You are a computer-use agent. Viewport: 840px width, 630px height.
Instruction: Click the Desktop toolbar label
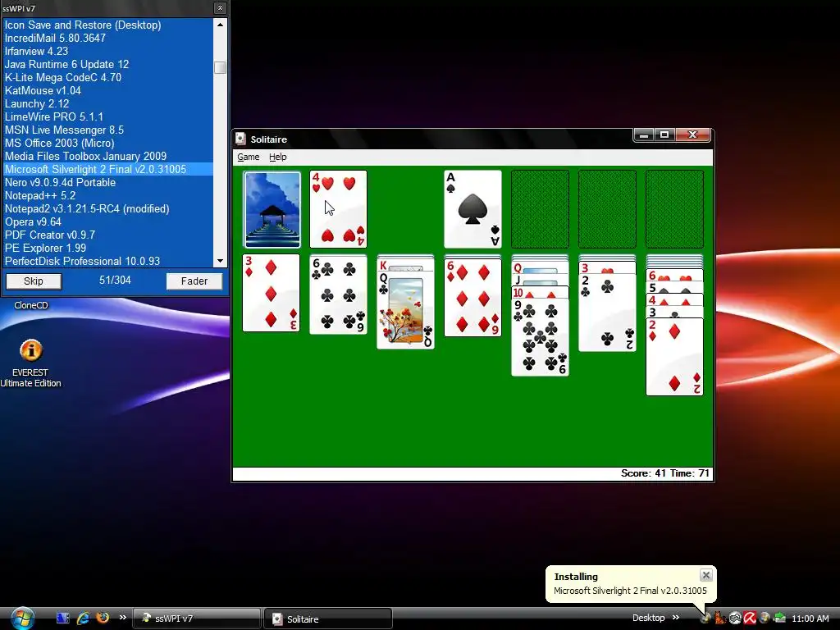click(648, 618)
